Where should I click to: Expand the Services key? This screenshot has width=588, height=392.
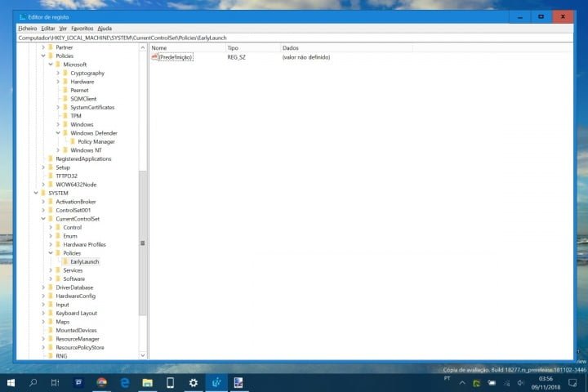pyautogui.click(x=51, y=270)
